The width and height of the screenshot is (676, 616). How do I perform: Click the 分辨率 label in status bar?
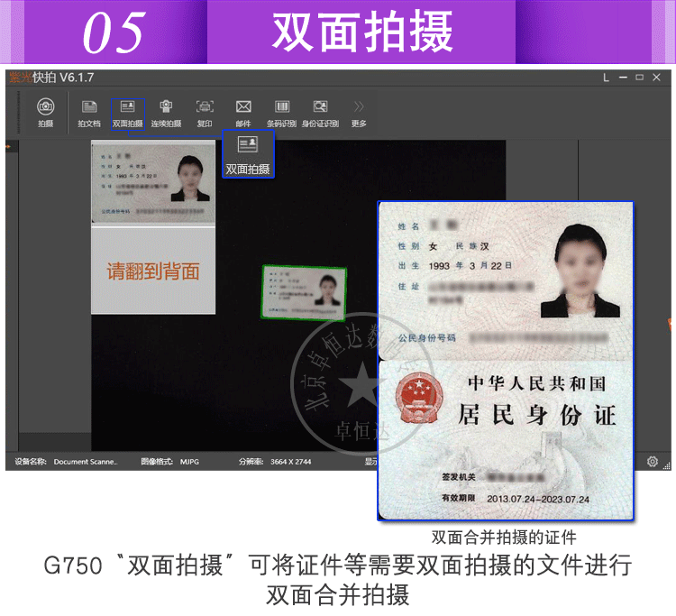click(251, 462)
